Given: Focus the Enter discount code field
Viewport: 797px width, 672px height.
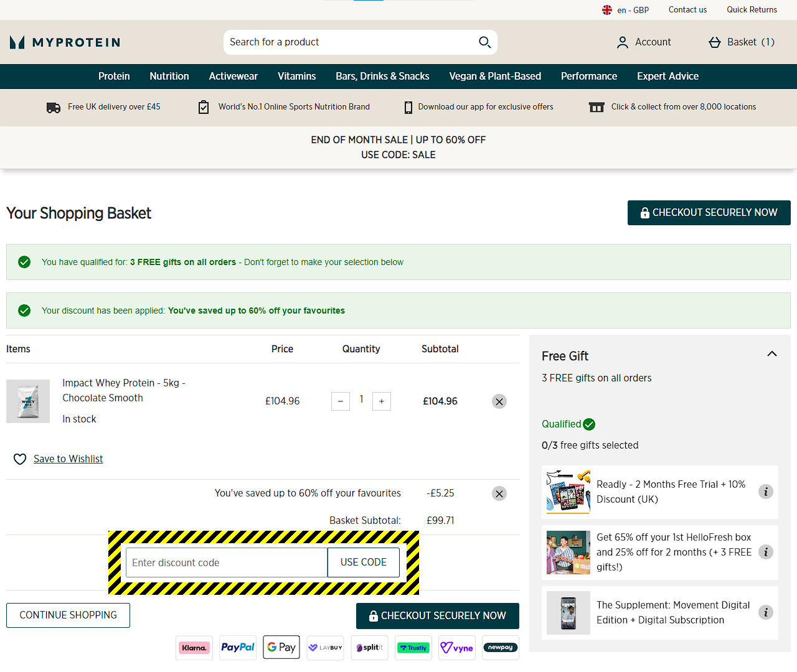Looking at the screenshot, I should click(x=227, y=562).
